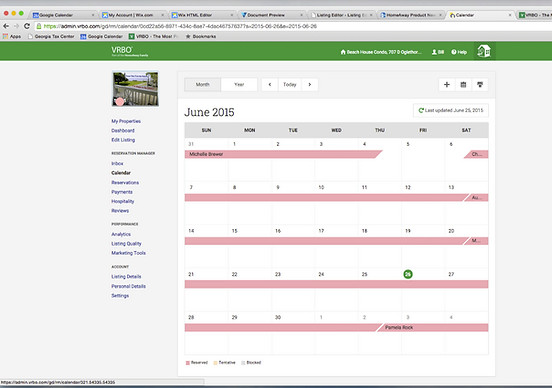Click the Pamela Rock reservation bar

coord(433,327)
